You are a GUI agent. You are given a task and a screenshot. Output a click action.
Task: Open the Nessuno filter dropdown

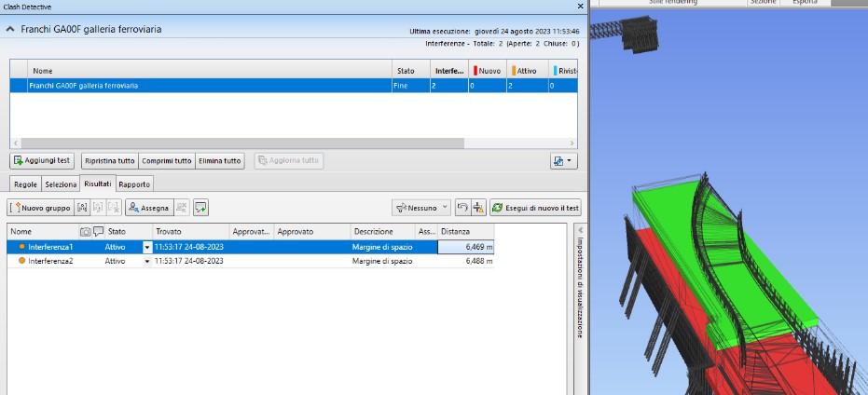pos(421,208)
